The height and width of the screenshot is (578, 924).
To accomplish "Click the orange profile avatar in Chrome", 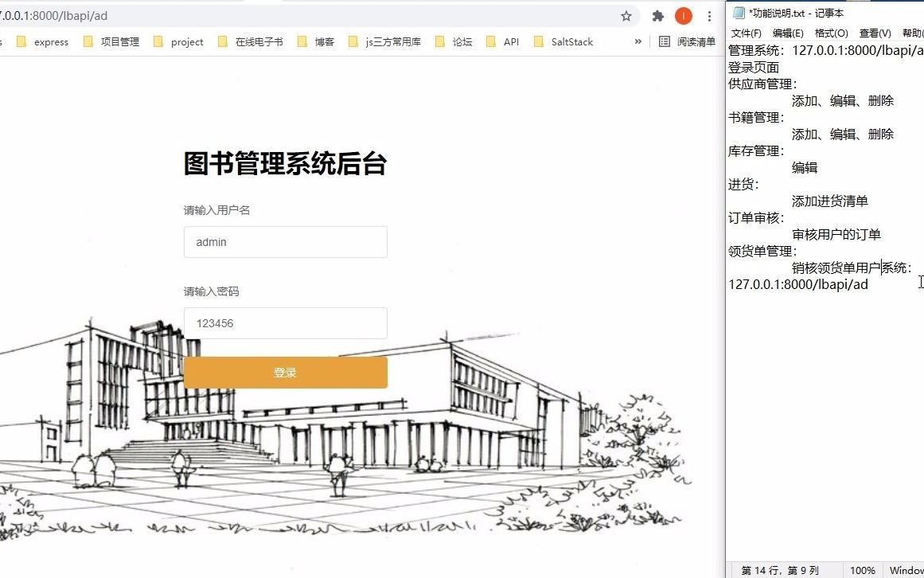I will [x=682, y=15].
